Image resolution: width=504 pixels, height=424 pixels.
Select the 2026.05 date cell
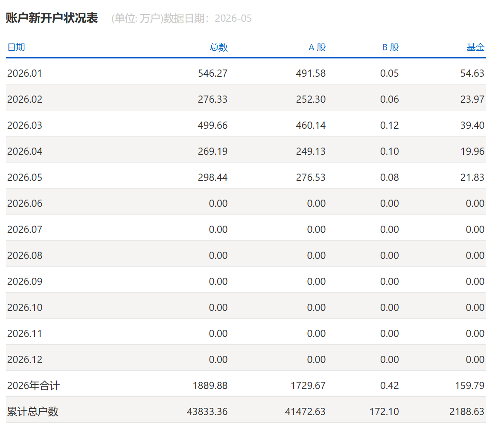(25, 177)
